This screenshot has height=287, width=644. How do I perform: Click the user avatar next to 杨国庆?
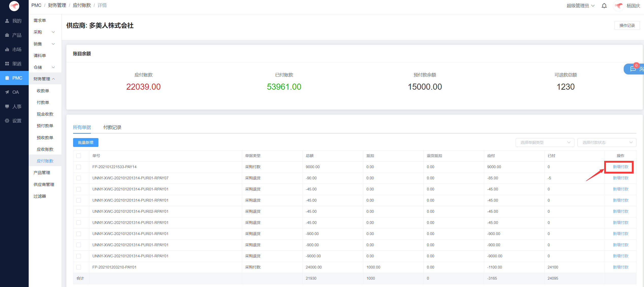619,6
